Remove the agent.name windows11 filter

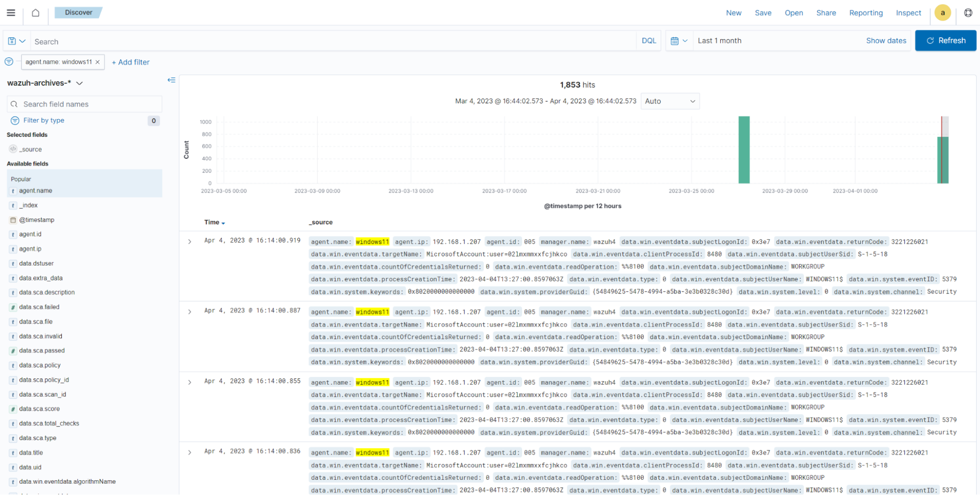[97, 62]
